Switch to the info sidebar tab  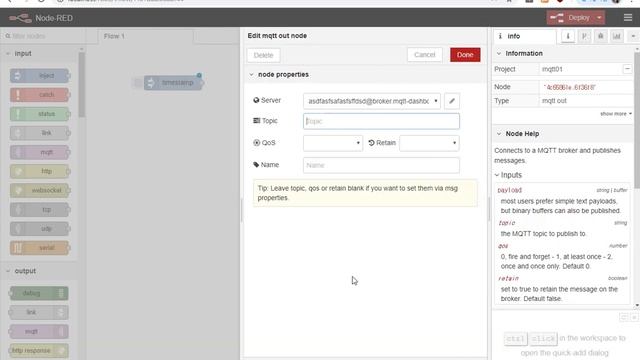click(524, 36)
